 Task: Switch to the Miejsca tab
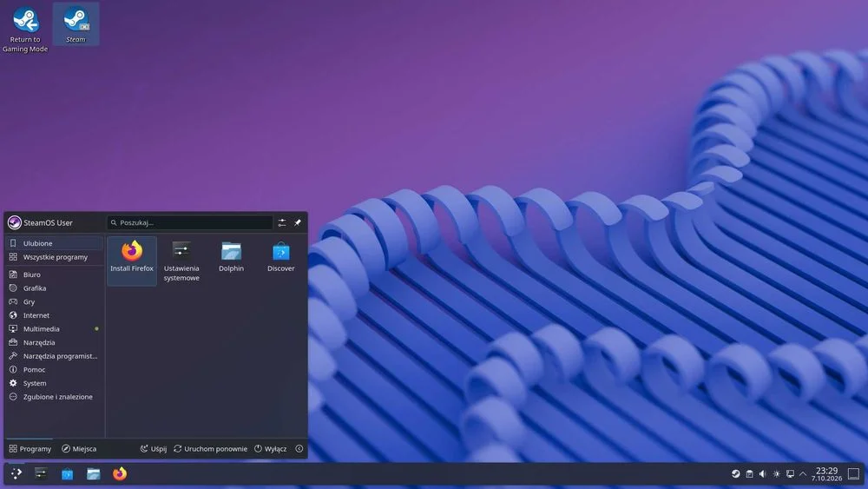click(x=79, y=448)
